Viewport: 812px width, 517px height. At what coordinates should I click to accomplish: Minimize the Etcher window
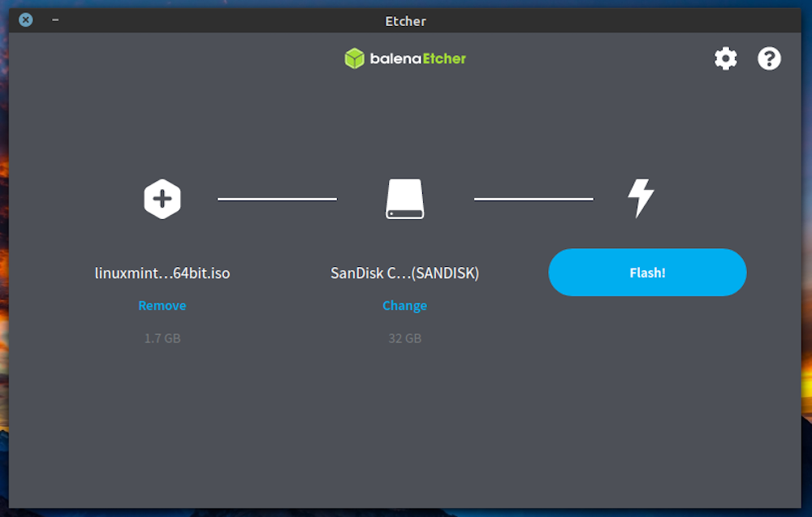click(55, 19)
